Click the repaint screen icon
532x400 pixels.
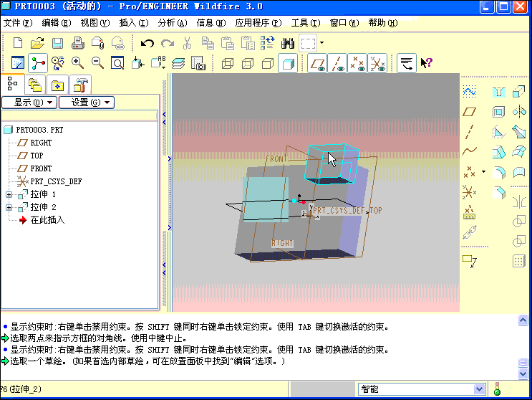coord(18,63)
